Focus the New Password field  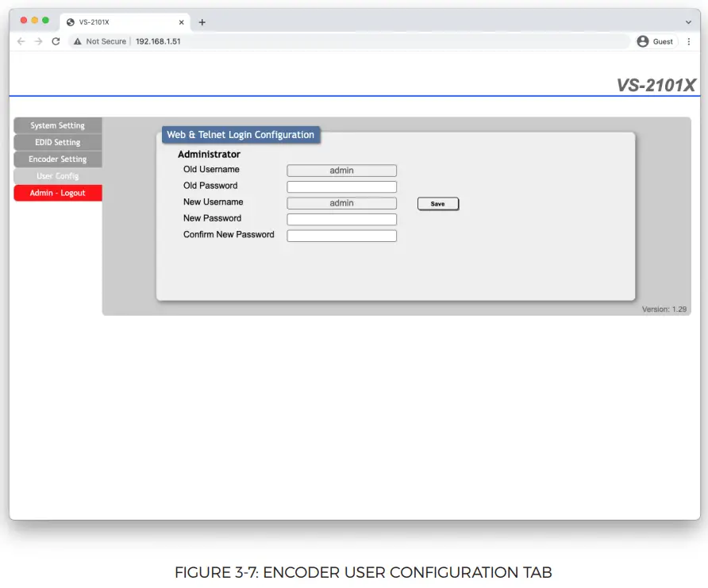342,219
